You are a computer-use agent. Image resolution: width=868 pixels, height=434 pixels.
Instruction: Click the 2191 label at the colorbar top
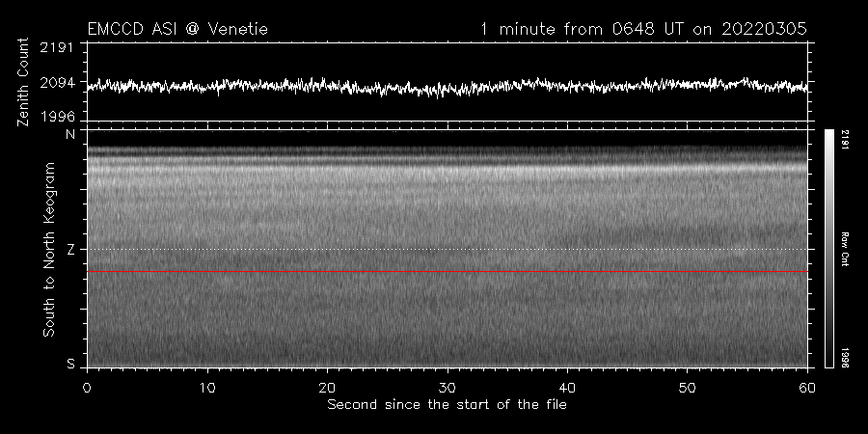[x=845, y=140]
